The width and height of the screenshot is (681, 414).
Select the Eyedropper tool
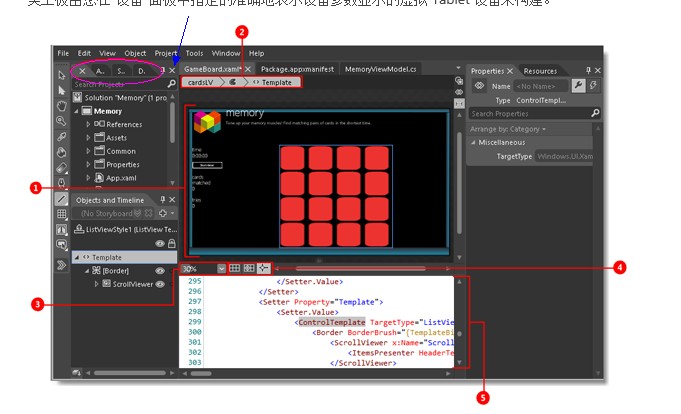[x=61, y=137]
